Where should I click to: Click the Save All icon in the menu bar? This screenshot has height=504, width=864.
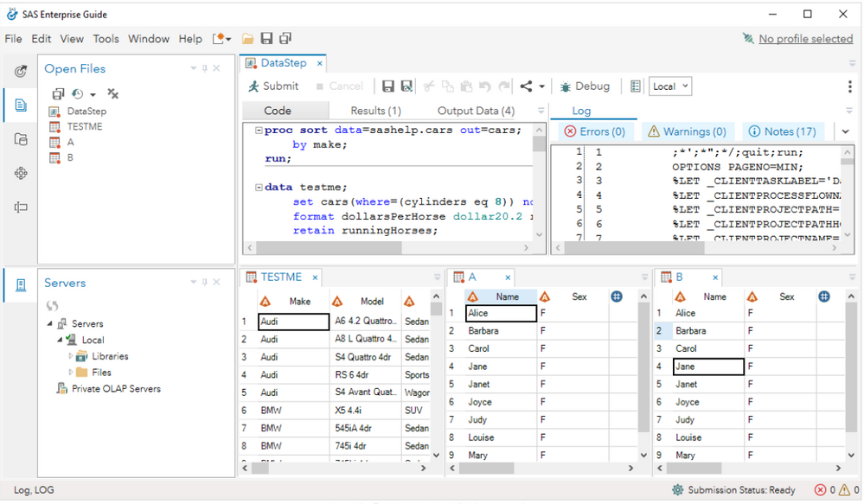285,39
